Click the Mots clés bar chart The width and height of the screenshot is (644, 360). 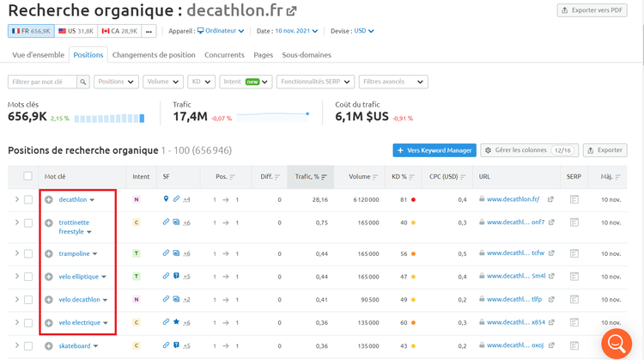point(109,119)
